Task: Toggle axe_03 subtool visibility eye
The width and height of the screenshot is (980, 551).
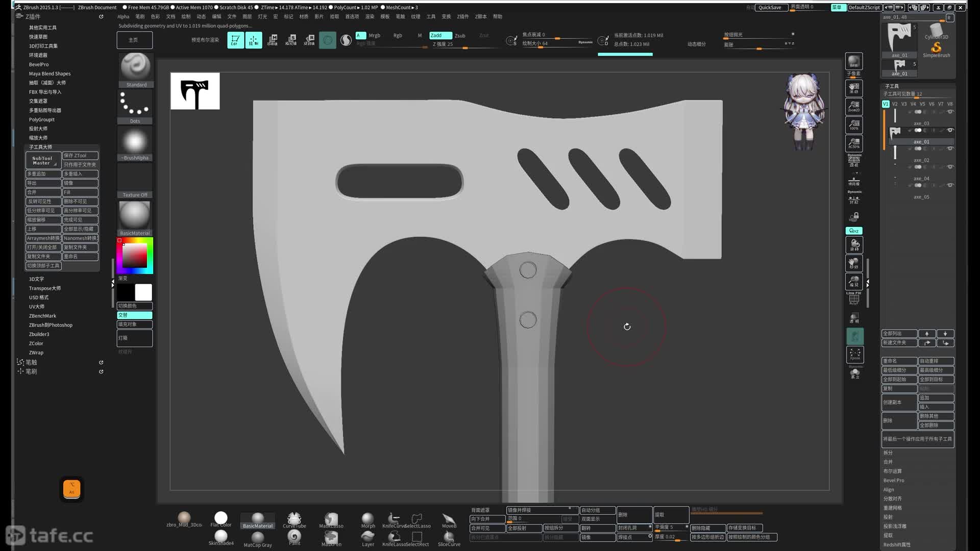Action: coord(950,112)
